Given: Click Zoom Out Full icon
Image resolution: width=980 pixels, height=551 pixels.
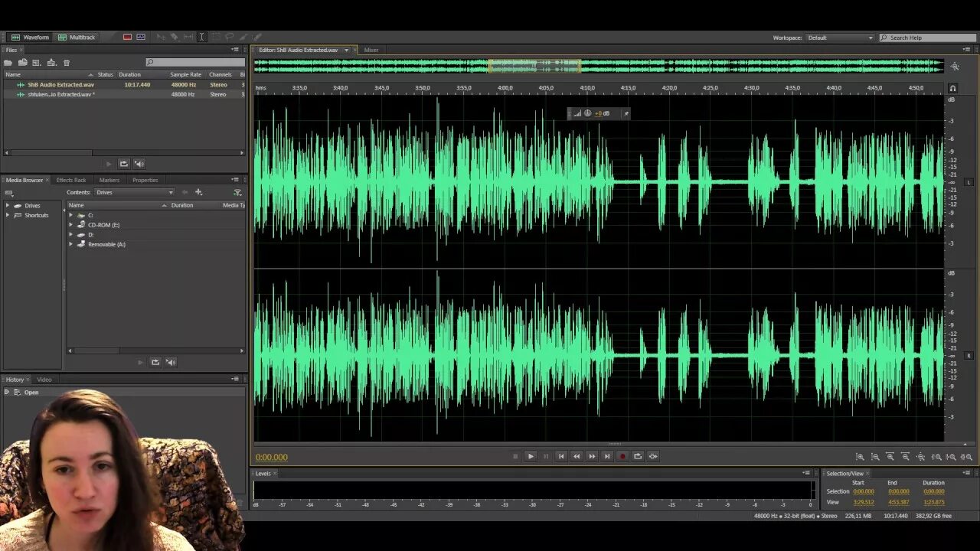Looking at the screenshot, I should 921,457.
